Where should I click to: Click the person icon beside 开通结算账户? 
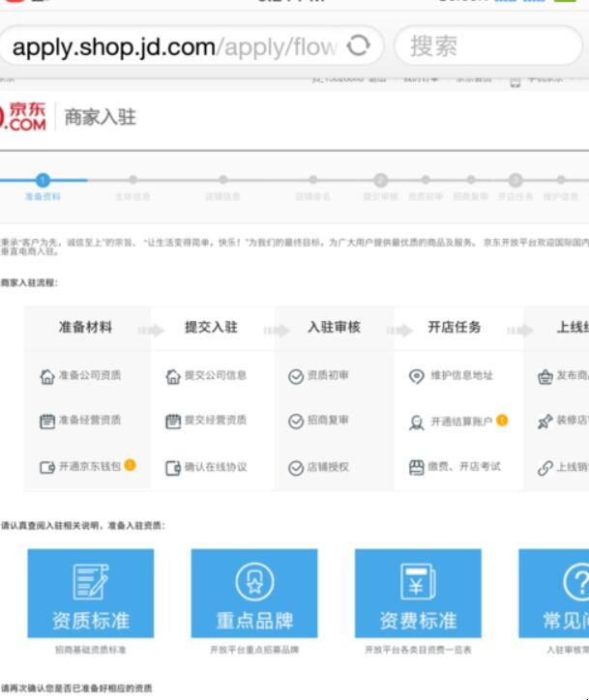click(x=417, y=423)
